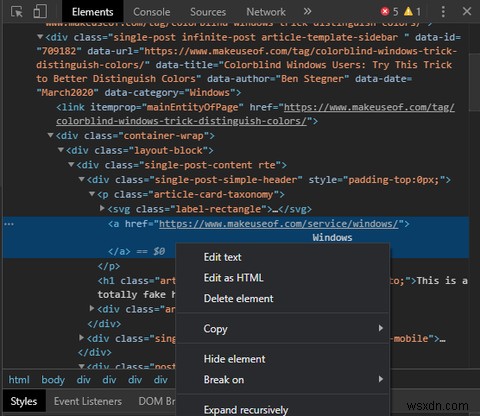Open the red error count indicator
Viewport: 480px width, 416px height.
[389, 12]
